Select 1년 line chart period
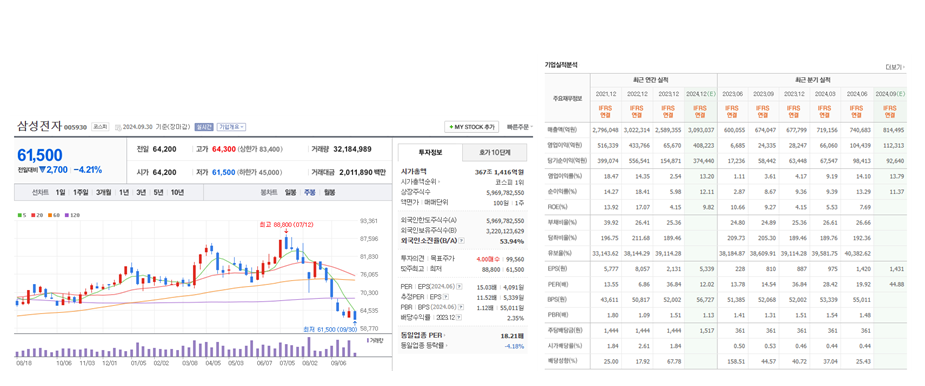Screen dimensions: 925x386 tap(124, 192)
